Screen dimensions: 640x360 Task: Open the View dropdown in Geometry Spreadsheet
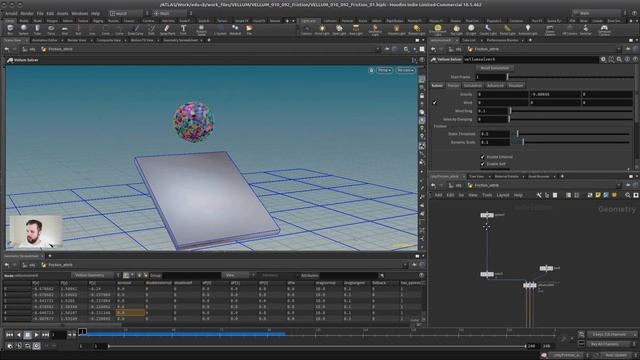click(238, 276)
